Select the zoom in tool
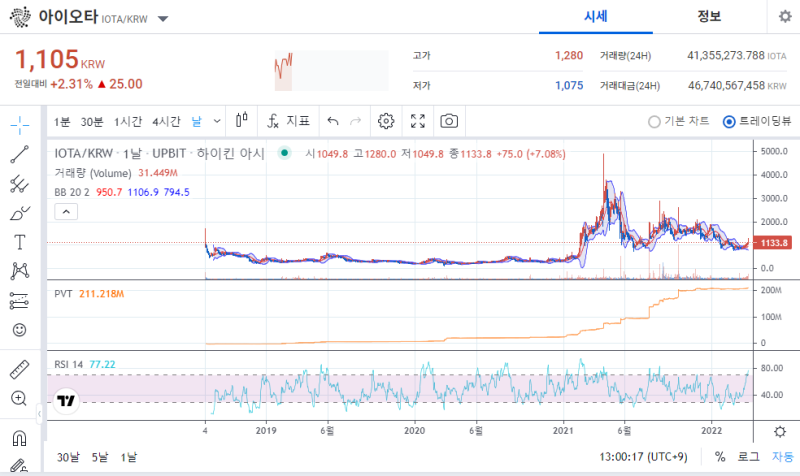The width and height of the screenshot is (800, 476). pyautogui.click(x=20, y=398)
